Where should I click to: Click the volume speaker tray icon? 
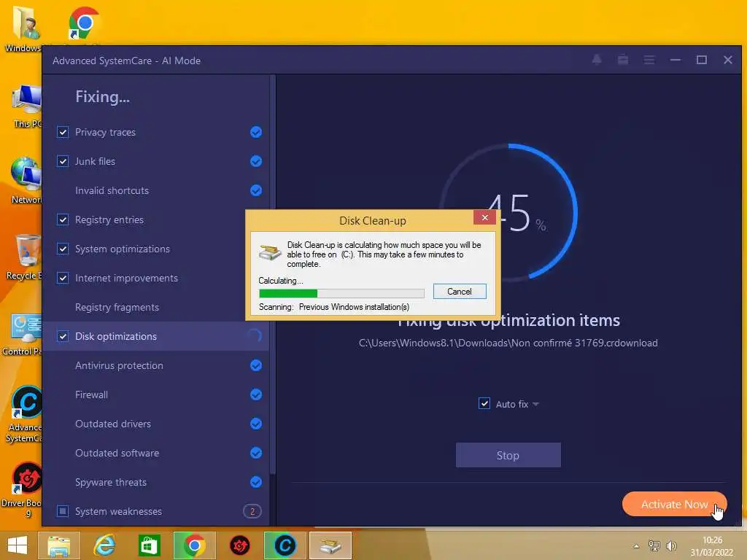click(x=672, y=546)
